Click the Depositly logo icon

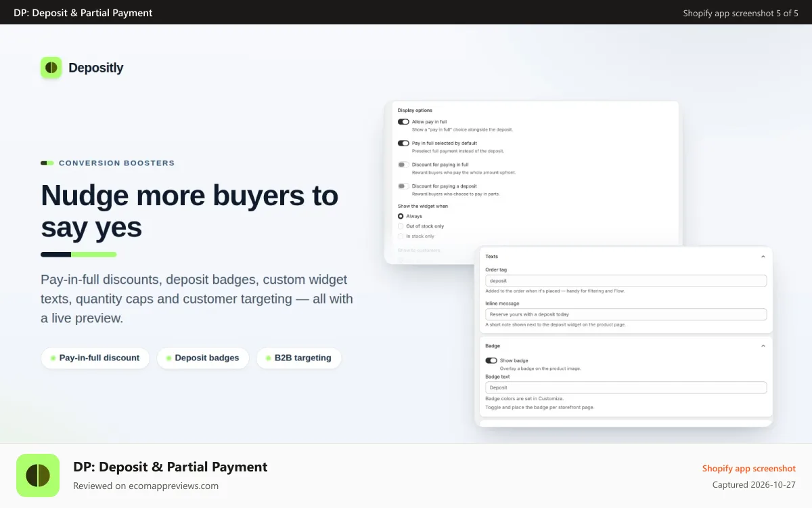coord(51,68)
